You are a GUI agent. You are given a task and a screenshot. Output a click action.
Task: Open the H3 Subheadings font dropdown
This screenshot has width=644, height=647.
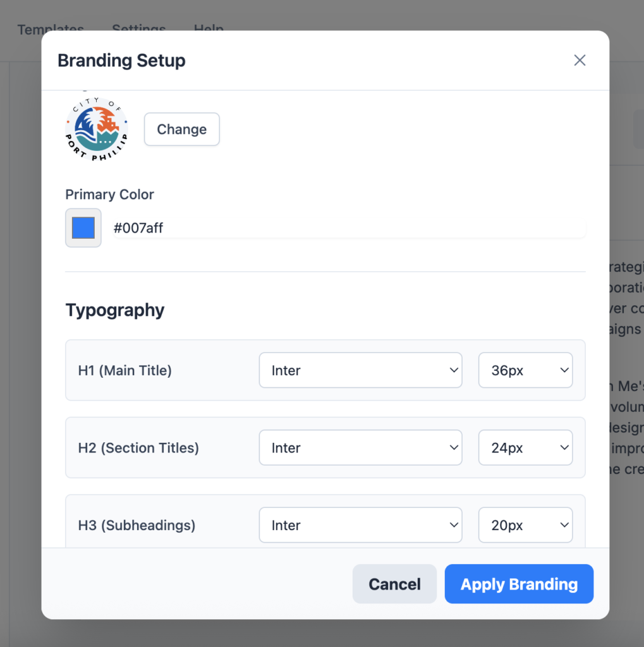pyautogui.click(x=360, y=525)
